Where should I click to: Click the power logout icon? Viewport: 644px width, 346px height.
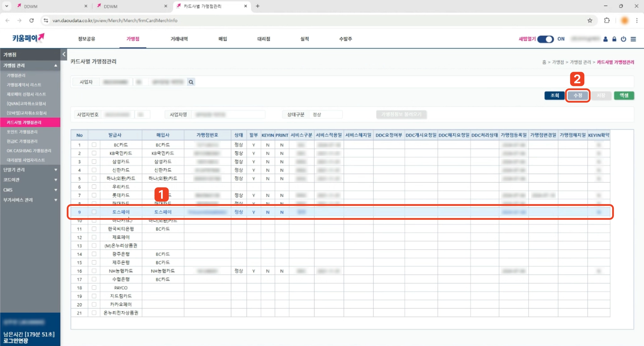click(x=623, y=39)
